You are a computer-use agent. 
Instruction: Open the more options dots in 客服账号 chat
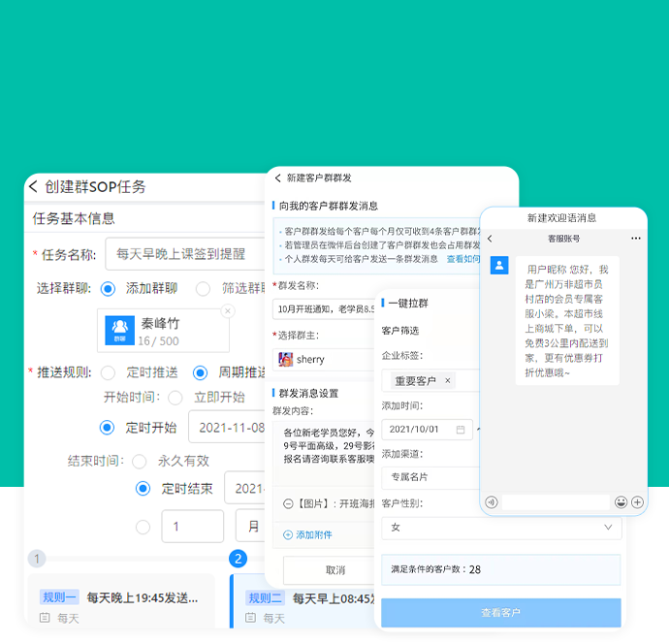pyautogui.click(x=635, y=239)
